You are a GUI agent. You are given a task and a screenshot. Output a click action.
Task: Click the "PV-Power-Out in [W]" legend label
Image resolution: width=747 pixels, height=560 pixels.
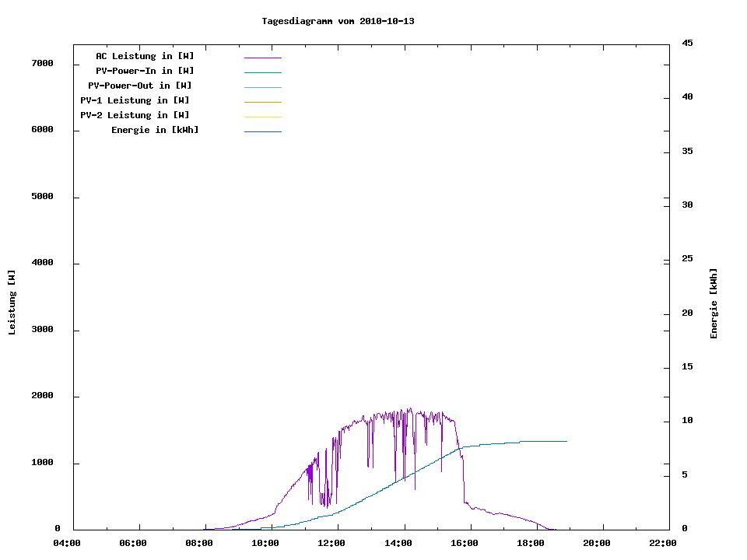pyautogui.click(x=141, y=86)
